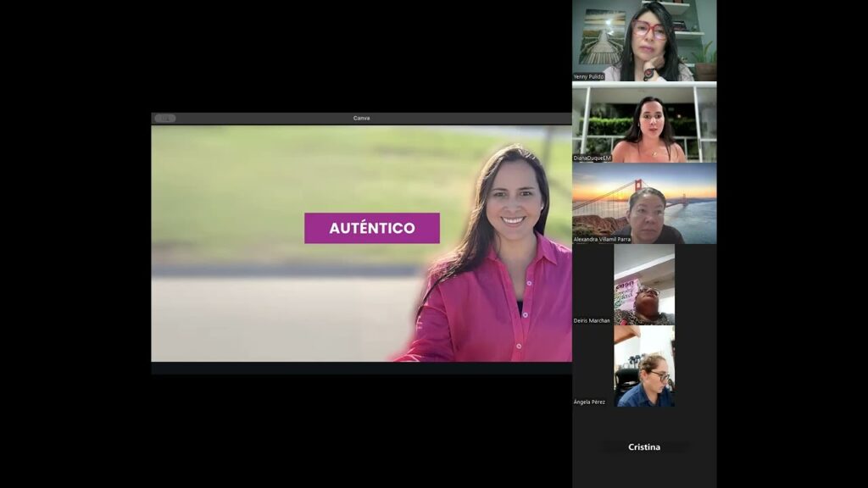This screenshot has height=488, width=868.
Task: Select Ángela Pérez's video tile
Action: point(644,366)
